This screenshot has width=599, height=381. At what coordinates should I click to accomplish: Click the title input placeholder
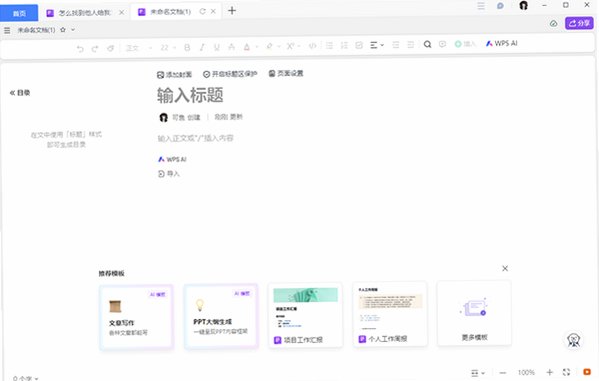pos(190,95)
